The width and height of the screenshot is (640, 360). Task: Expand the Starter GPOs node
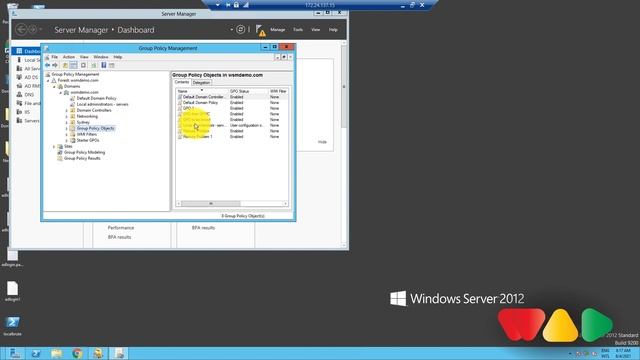pos(67,140)
